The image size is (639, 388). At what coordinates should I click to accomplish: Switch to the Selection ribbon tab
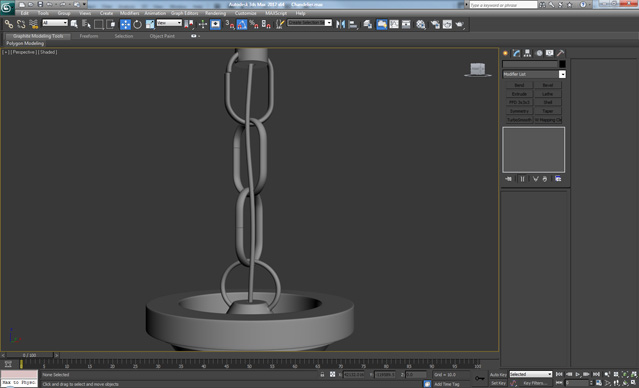click(x=123, y=36)
